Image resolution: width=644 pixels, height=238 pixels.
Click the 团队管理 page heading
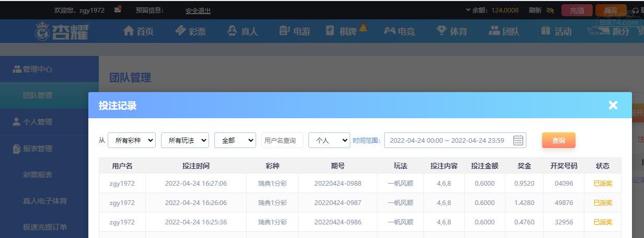130,78
